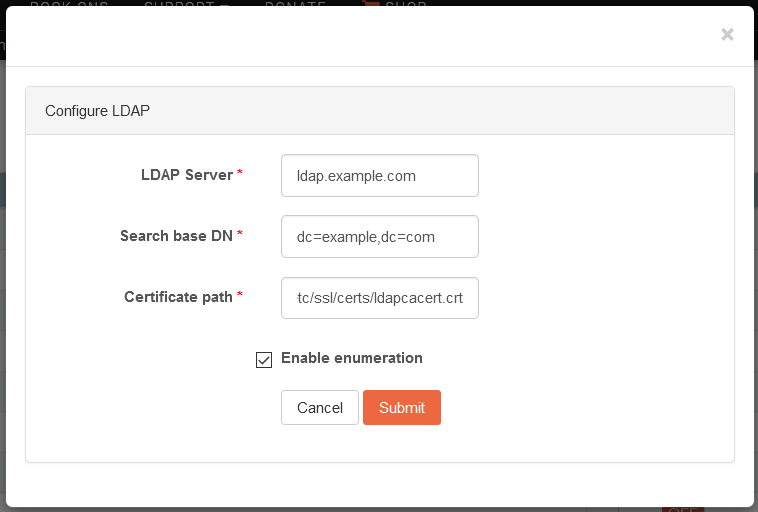
Task: Focus the Search base DN field
Action: (380, 236)
